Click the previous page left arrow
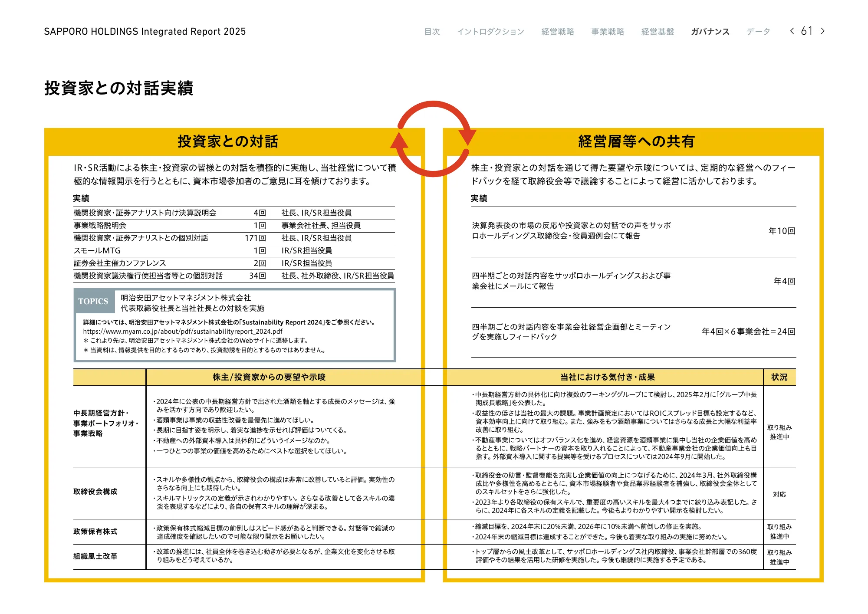The width and height of the screenshot is (868, 614). coord(794,31)
